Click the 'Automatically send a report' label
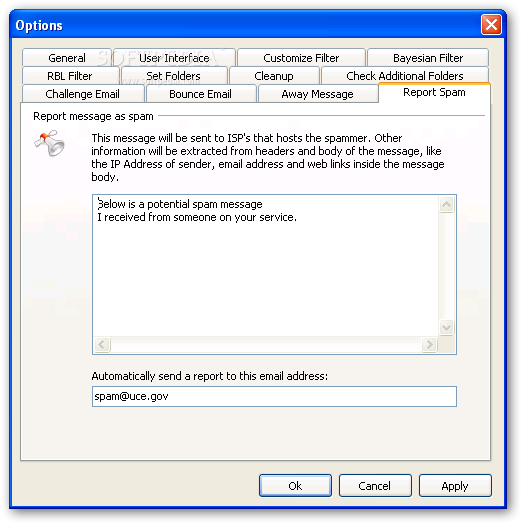 (210, 376)
